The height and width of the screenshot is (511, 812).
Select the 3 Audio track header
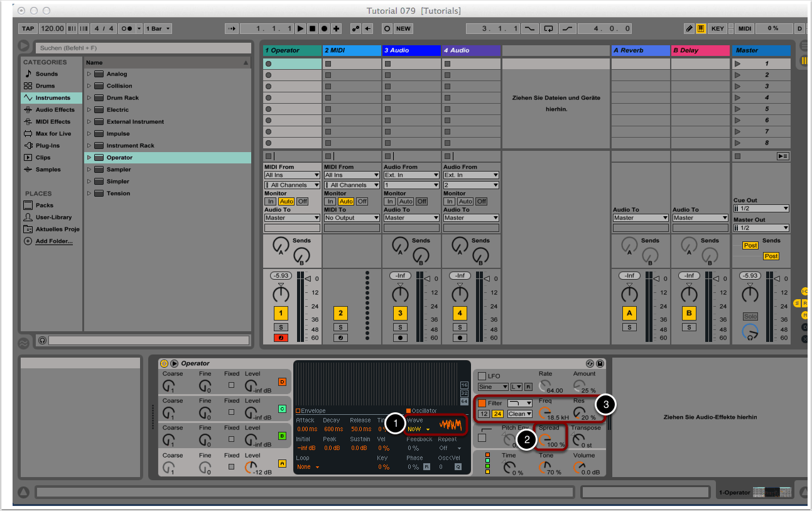(411, 50)
